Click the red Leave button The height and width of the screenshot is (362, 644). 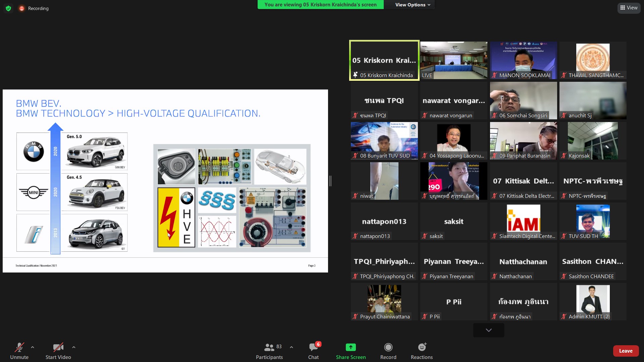[626, 351]
